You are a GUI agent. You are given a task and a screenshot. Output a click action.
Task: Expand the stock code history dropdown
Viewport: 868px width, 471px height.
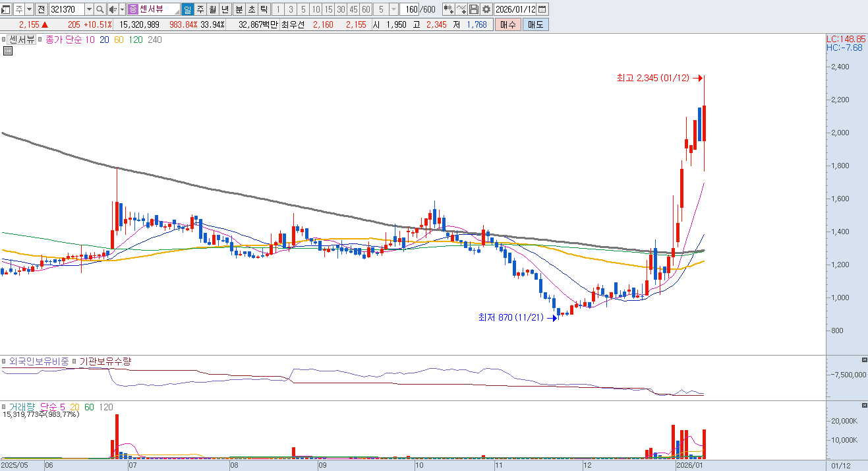tap(89, 9)
